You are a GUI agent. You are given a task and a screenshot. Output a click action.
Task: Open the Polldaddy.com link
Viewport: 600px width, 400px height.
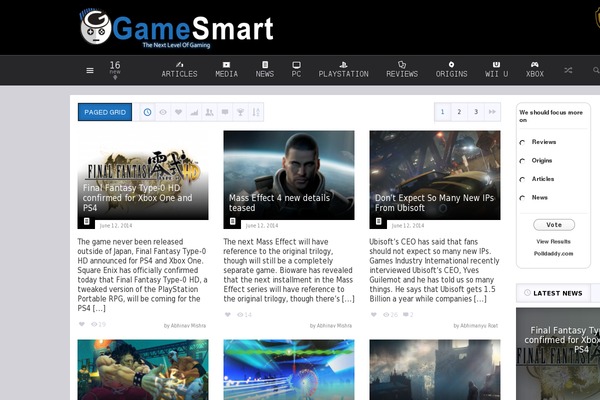553,253
